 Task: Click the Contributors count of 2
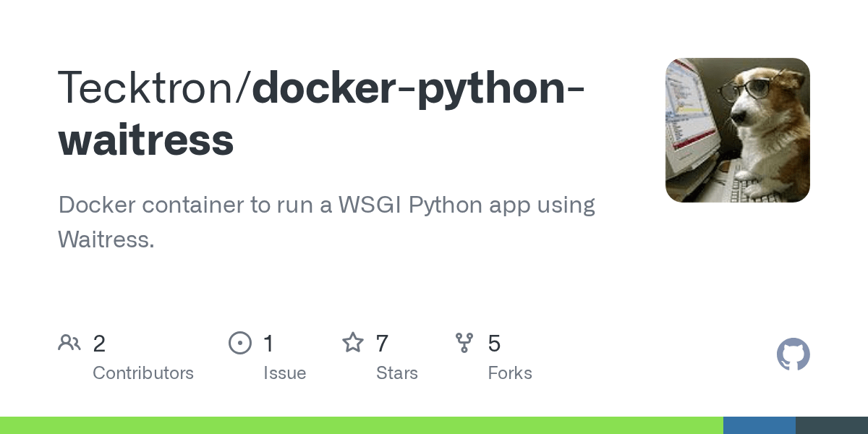tap(99, 344)
